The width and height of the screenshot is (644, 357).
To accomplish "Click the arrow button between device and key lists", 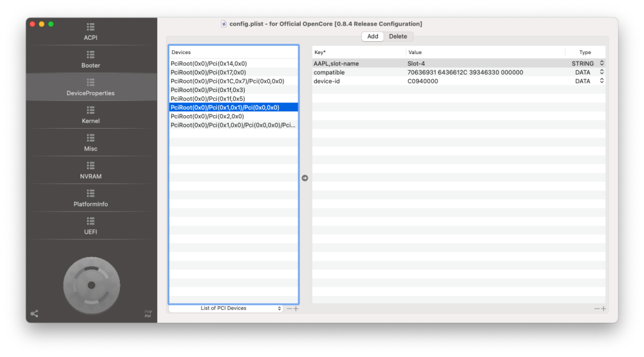I will pyautogui.click(x=305, y=178).
